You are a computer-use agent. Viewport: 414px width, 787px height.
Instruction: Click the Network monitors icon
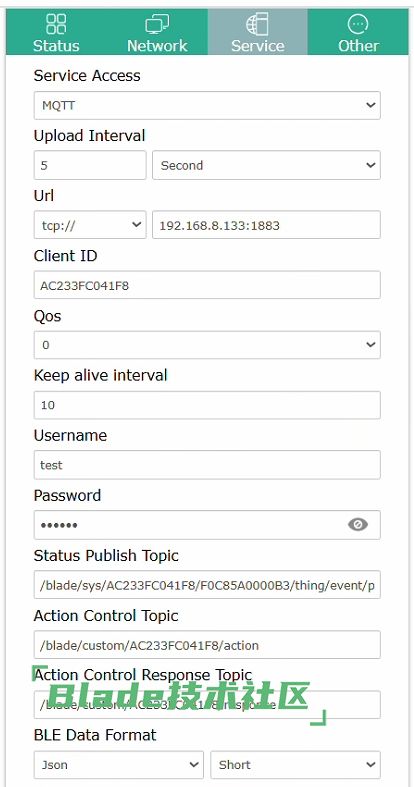(157, 24)
